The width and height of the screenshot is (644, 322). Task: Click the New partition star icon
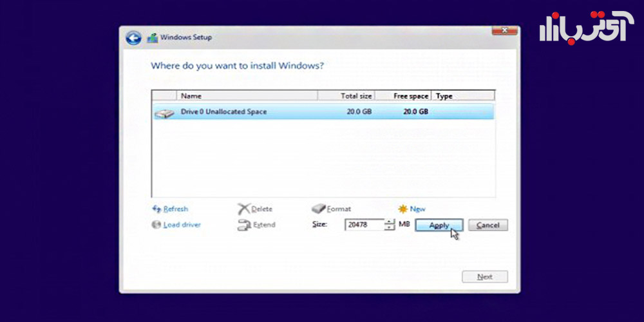tap(403, 209)
